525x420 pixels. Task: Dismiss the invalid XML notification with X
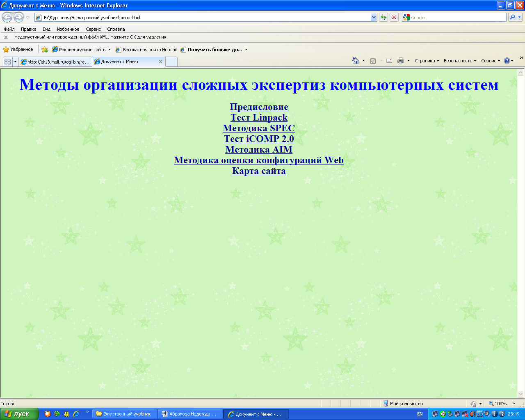tap(6, 37)
